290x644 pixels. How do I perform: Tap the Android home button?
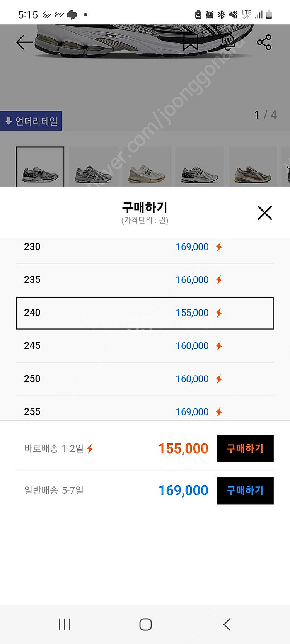click(x=145, y=623)
